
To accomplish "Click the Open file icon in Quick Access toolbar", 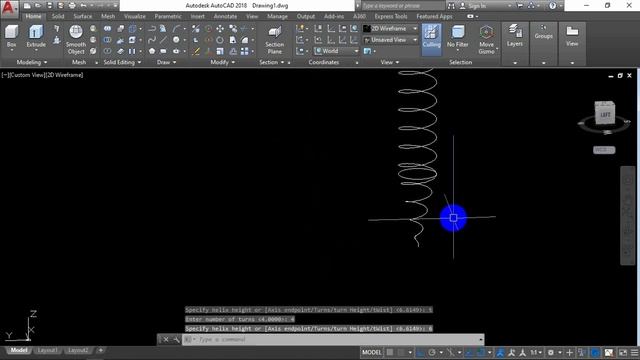I will coord(38,6).
